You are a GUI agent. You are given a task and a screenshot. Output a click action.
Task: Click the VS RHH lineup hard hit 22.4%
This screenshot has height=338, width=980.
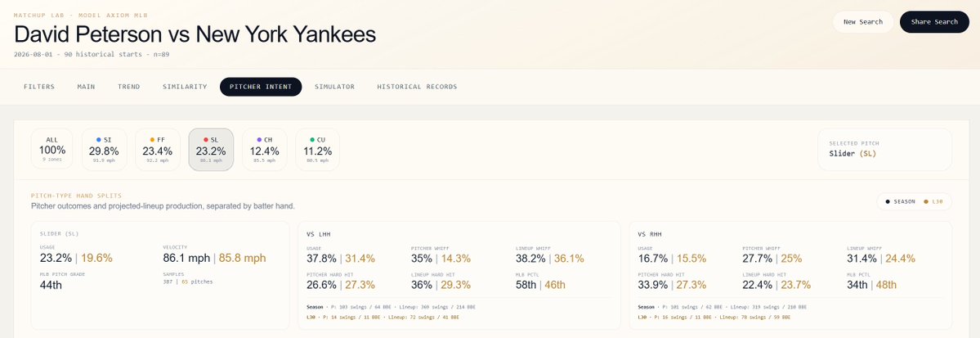point(758,285)
